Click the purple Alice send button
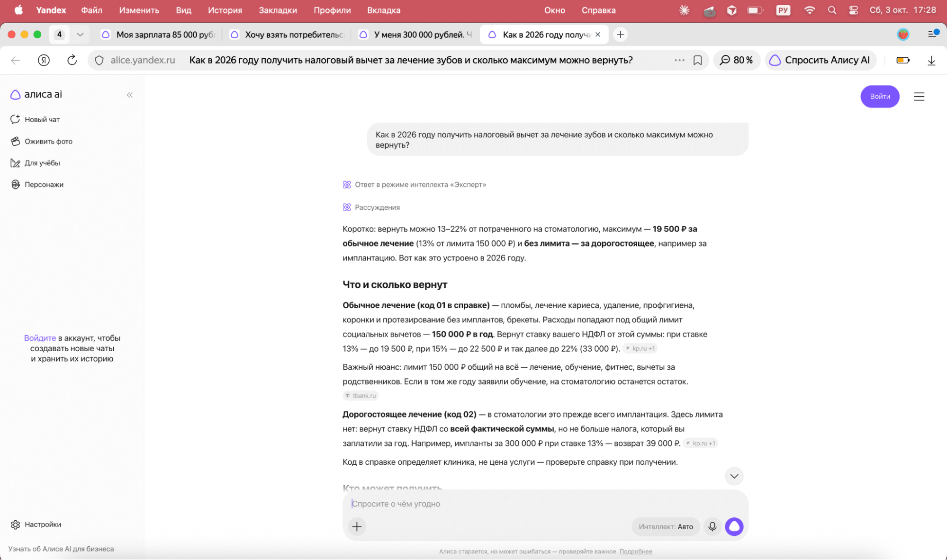 (x=734, y=526)
